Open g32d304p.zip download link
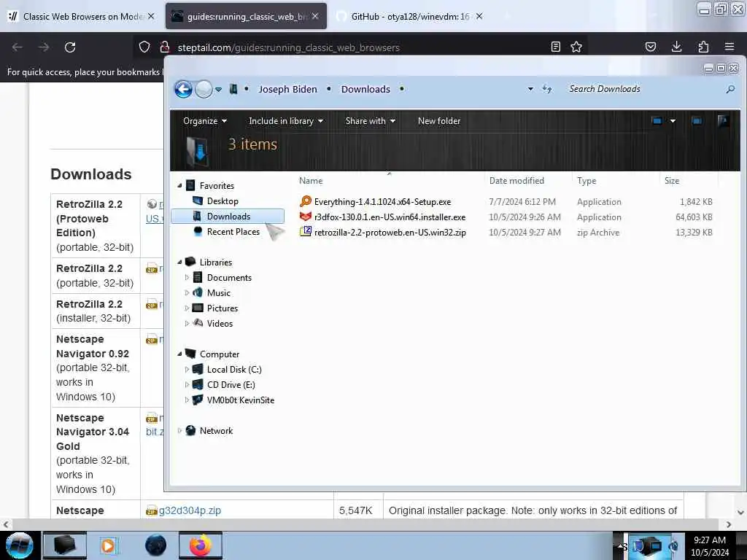Screen dimensions: 747x560 [x=190, y=510]
